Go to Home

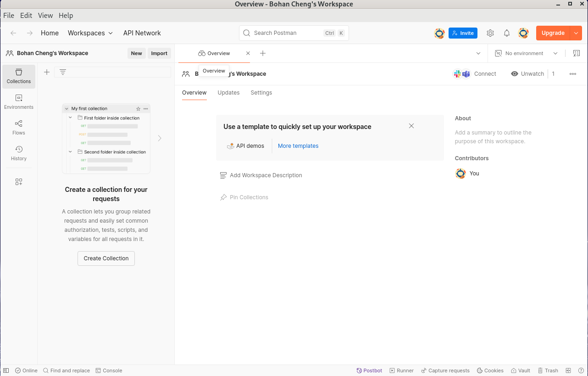click(x=50, y=33)
